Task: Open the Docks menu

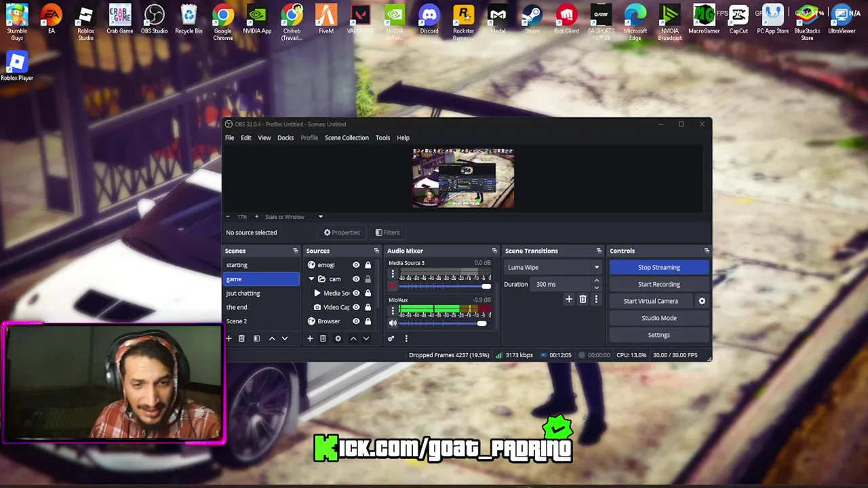Action: (x=285, y=138)
